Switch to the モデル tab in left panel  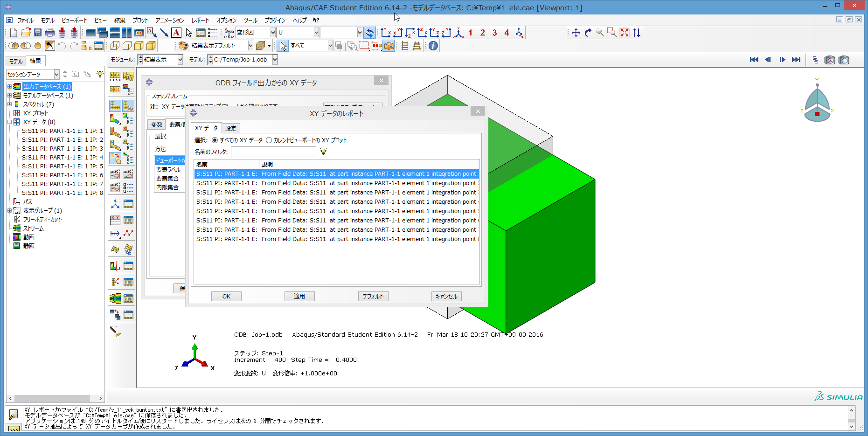[16, 61]
